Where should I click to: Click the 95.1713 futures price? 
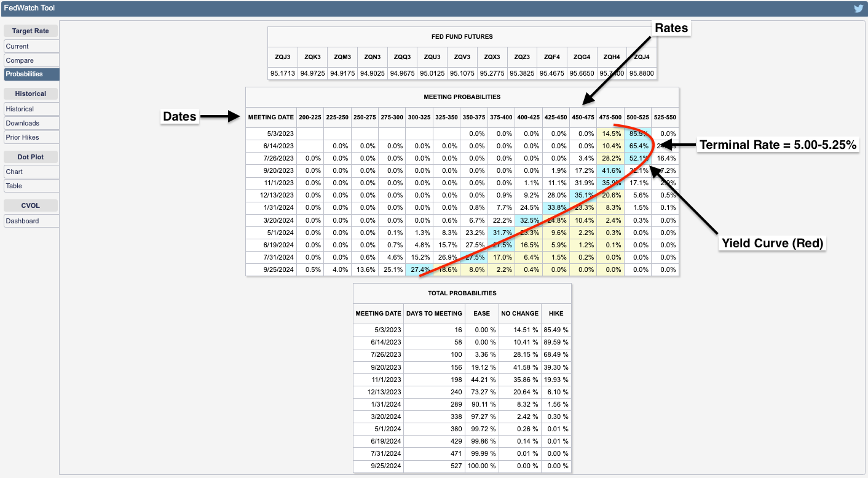[283, 73]
